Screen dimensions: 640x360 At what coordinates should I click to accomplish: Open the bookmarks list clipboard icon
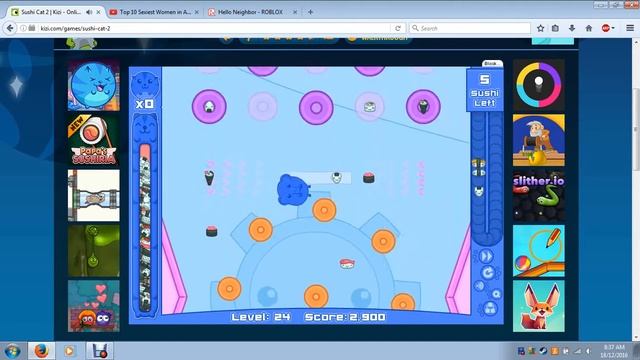555,28
